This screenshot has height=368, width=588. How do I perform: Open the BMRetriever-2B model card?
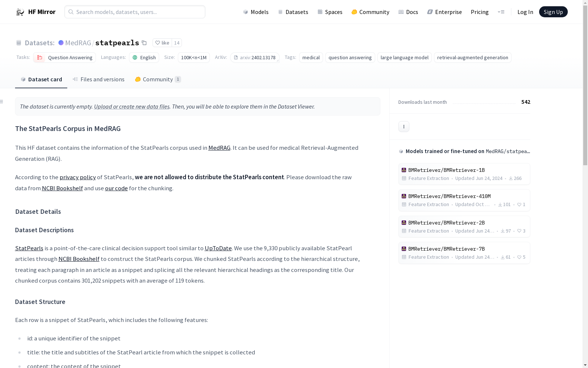[464, 227]
